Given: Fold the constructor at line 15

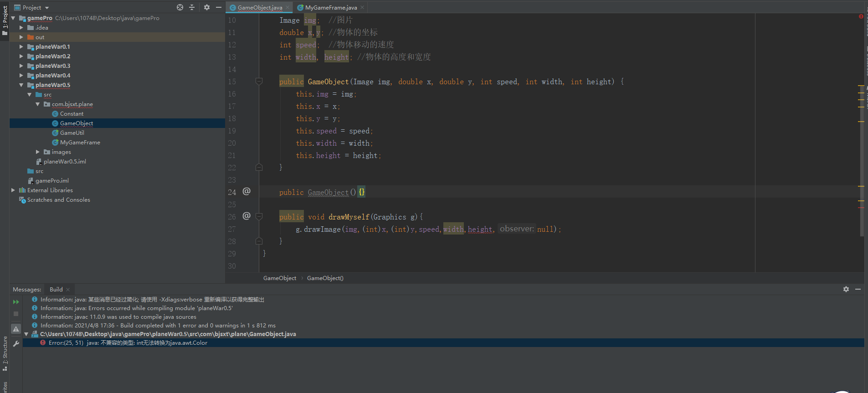Looking at the screenshot, I should click(259, 82).
